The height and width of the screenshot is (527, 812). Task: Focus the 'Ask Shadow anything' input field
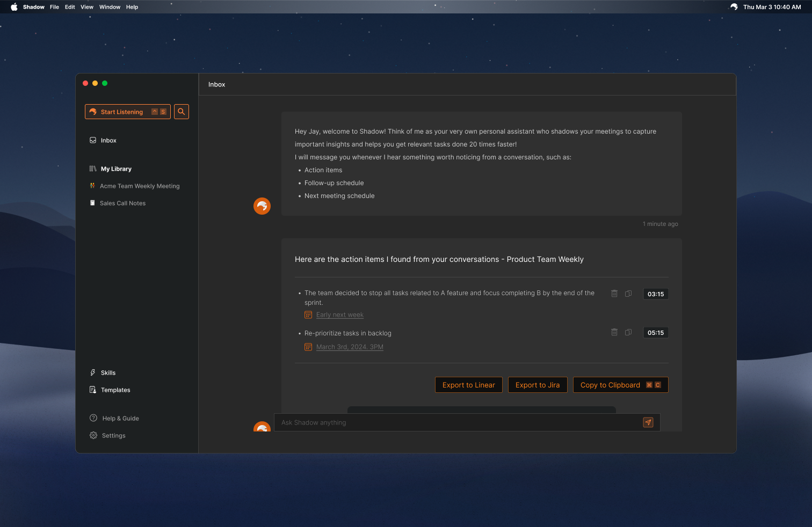pos(456,422)
